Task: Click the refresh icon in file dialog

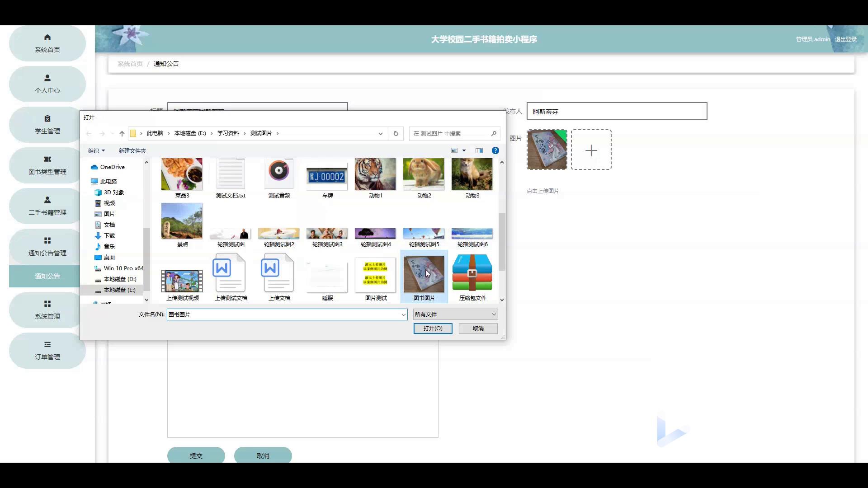Action: click(396, 133)
